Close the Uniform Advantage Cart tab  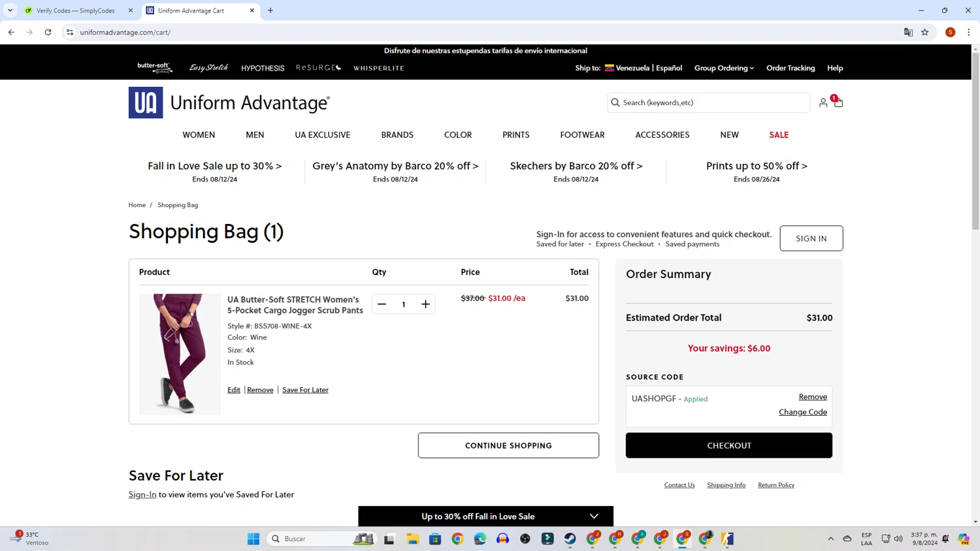[252, 10]
